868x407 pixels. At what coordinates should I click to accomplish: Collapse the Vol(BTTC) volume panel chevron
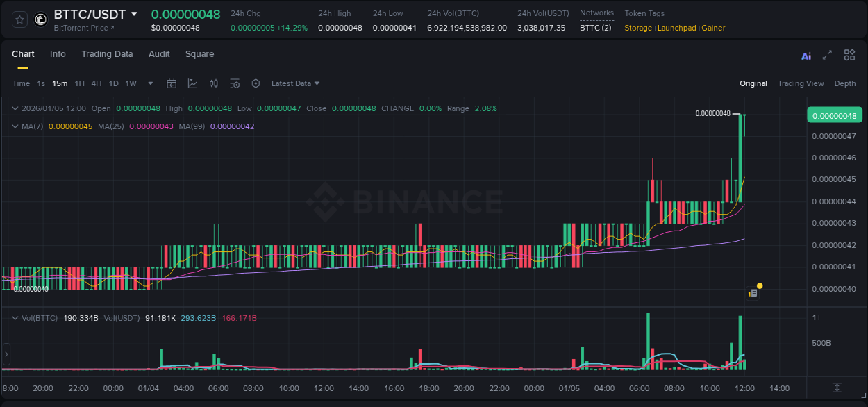click(15, 318)
